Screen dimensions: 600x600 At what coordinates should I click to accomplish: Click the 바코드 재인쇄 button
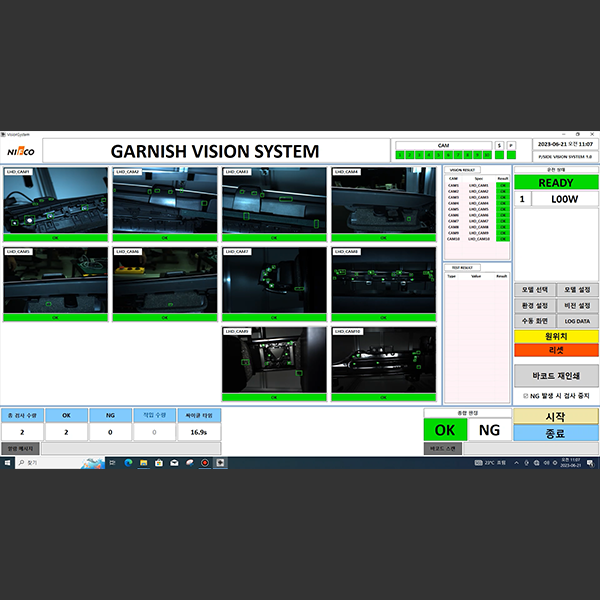(556, 375)
